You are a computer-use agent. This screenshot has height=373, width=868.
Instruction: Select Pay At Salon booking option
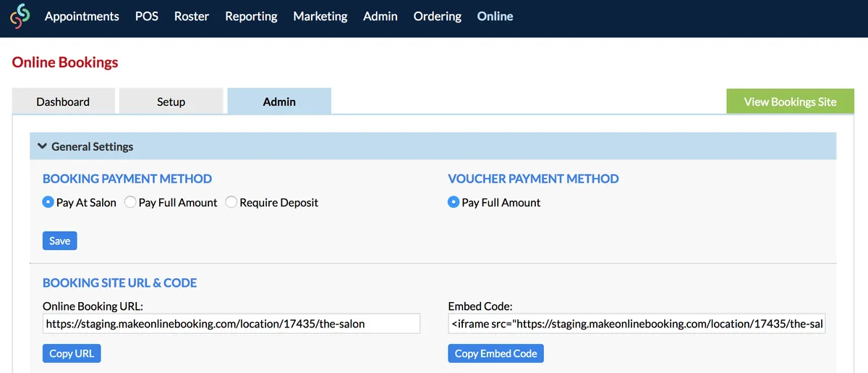48,203
